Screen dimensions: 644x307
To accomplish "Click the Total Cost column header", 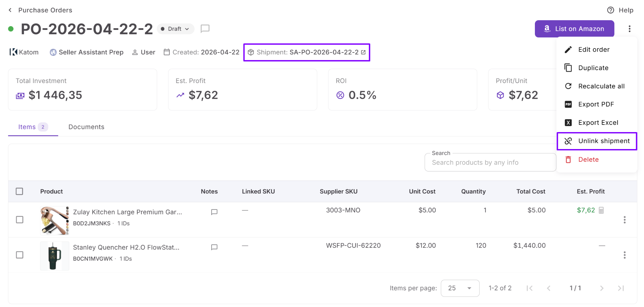I will (x=531, y=191).
